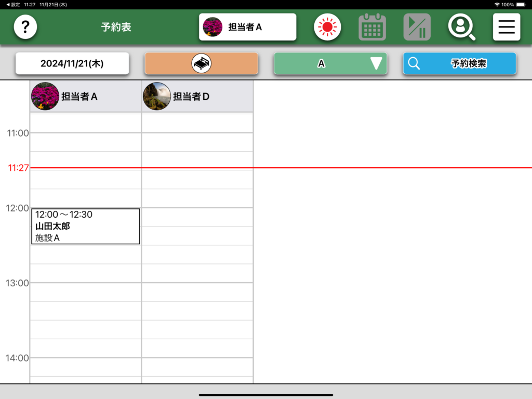Screen dimensions: 532x399
Task: Click the red 11:27 current time marker
Action: pos(18,168)
